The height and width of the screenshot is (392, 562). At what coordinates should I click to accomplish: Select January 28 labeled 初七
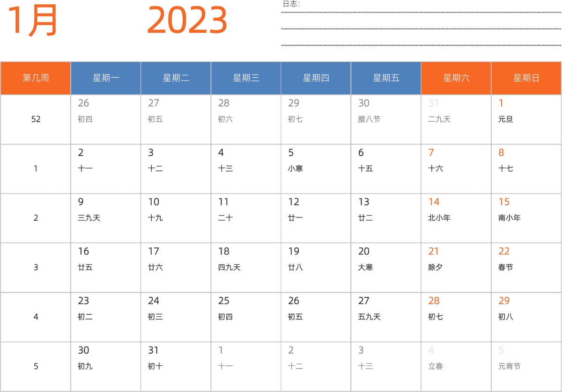(x=456, y=318)
